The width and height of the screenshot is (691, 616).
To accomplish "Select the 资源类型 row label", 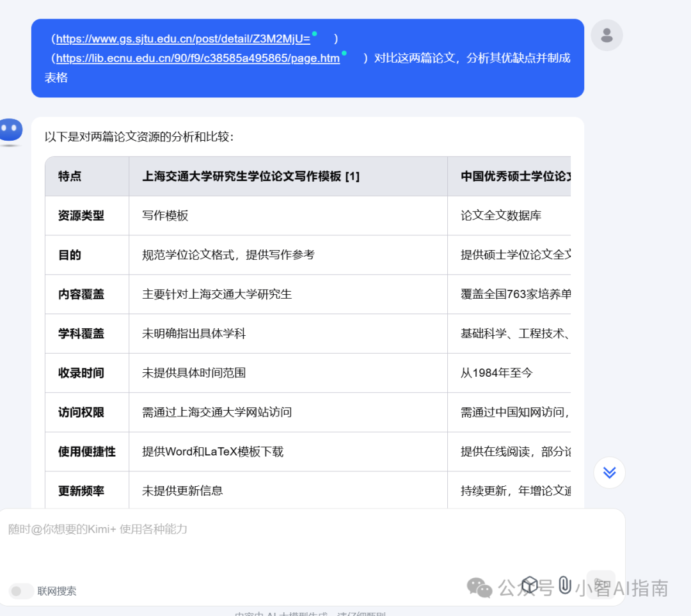I will click(x=81, y=216).
